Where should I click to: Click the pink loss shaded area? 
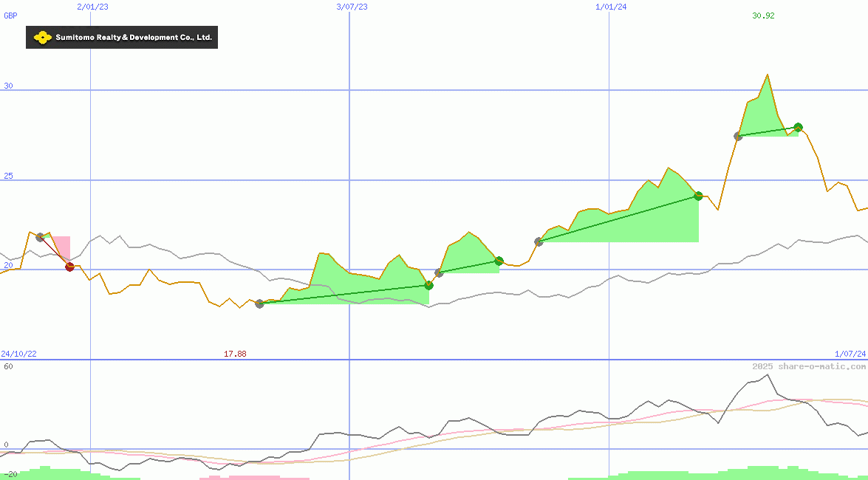(63, 246)
